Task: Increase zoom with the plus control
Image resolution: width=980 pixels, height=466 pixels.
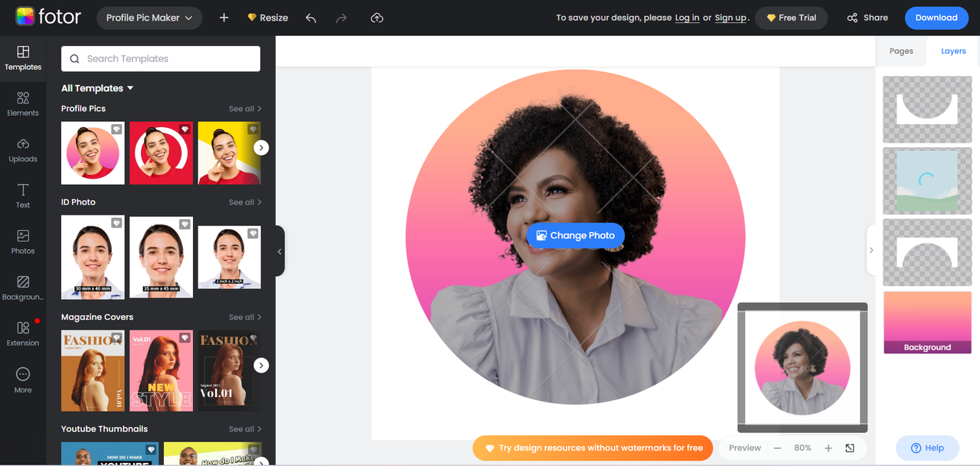Action: point(828,448)
